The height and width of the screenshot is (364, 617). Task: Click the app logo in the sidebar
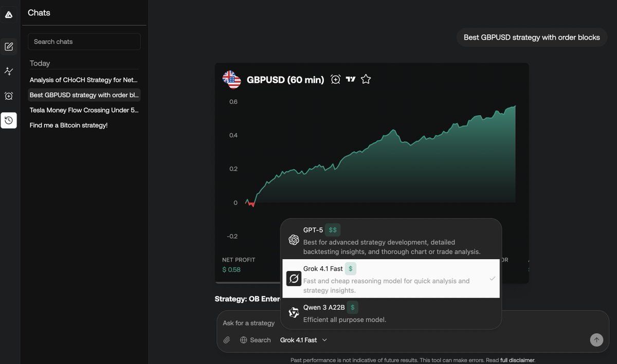click(x=9, y=15)
